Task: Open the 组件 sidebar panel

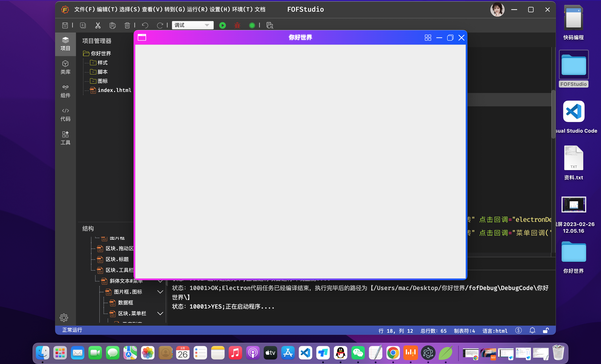Action: [x=65, y=91]
